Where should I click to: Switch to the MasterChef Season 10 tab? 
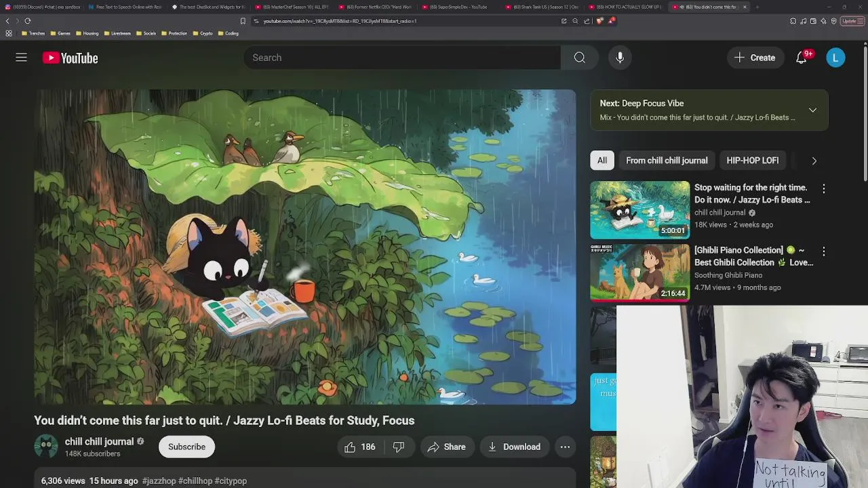pos(292,7)
